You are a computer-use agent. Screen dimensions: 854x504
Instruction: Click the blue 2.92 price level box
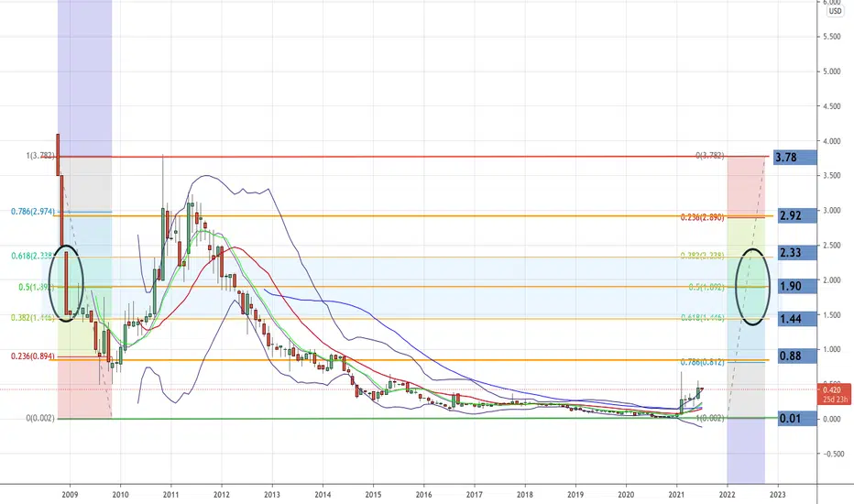click(x=797, y=215)
